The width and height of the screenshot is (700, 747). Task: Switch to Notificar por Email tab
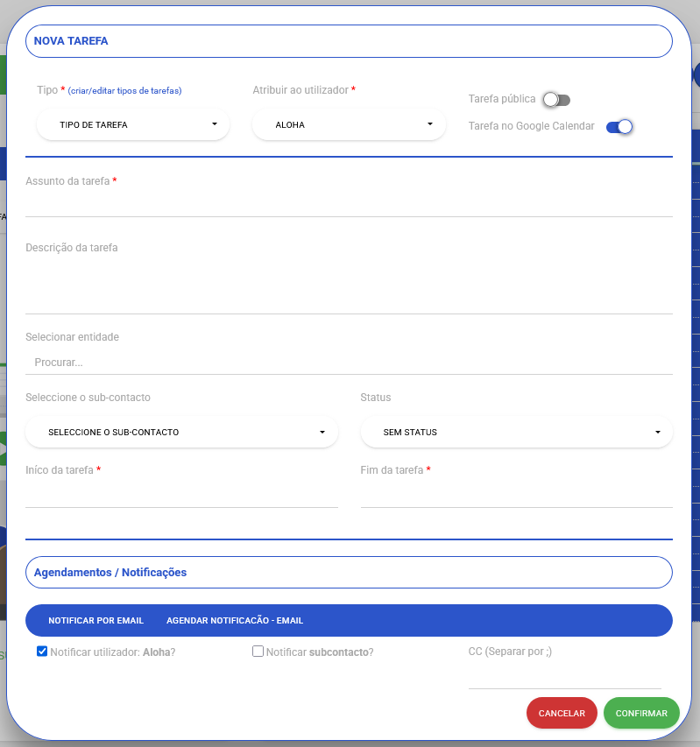(x=95, y=621)
